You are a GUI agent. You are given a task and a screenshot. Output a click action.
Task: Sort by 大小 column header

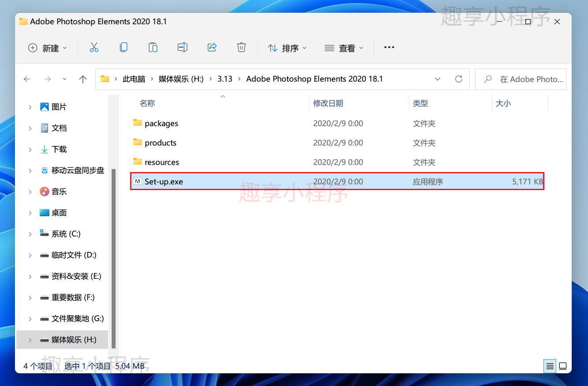coord(503,103)
